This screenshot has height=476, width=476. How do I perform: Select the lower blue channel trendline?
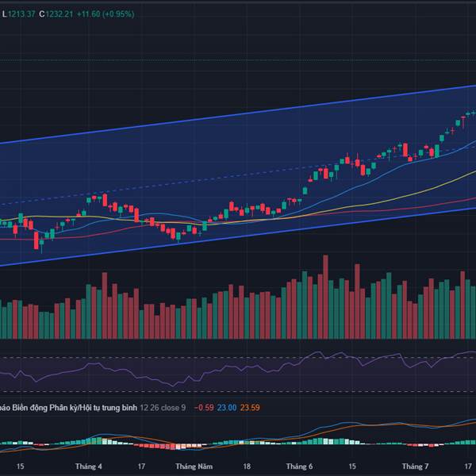238,236
